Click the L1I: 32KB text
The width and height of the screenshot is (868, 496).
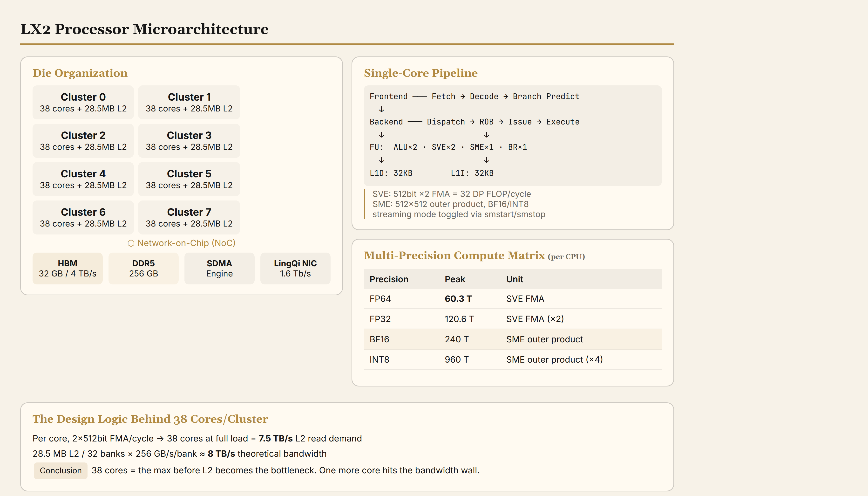472,173
